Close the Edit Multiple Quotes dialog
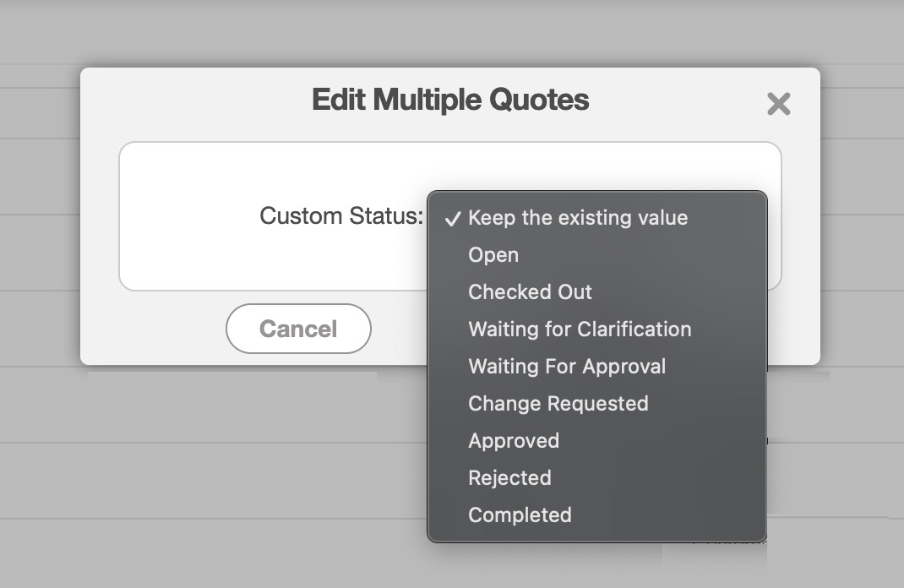This screenshot has height=588, width=904. point(778,104)
